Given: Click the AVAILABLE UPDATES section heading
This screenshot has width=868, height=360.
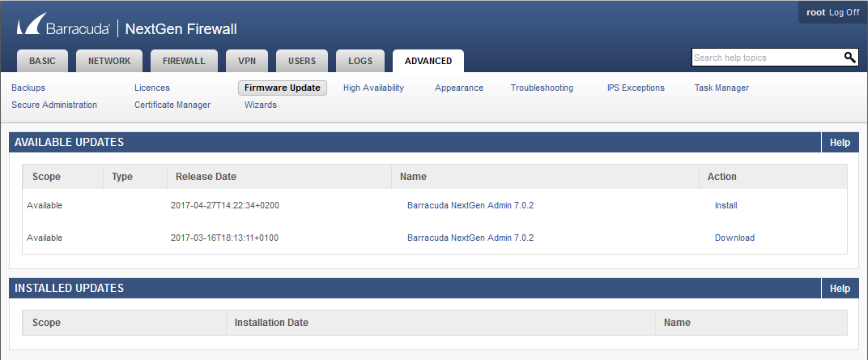Looking at the screenshot, I should (x=69, y=142).
